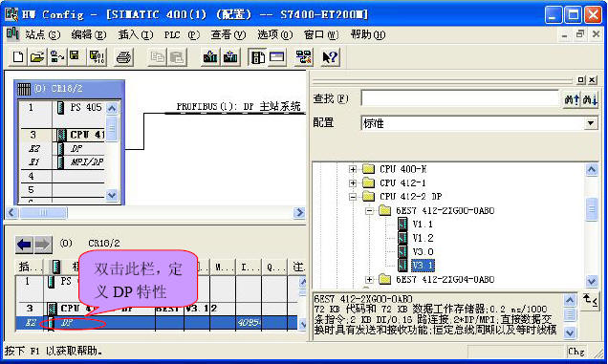Click station window horizontal scrollbar right arrow
This screenshot has height=364, width=608.
click(x=299, y=212)
